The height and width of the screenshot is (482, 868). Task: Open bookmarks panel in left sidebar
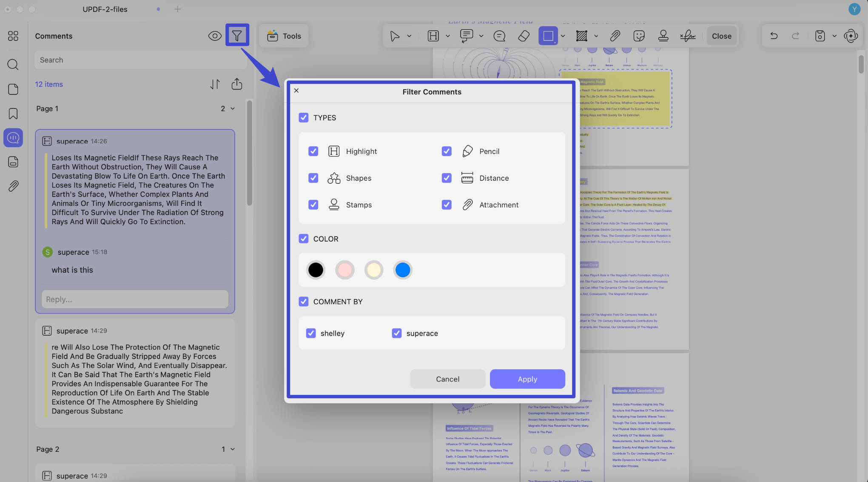tap(13, 114)
